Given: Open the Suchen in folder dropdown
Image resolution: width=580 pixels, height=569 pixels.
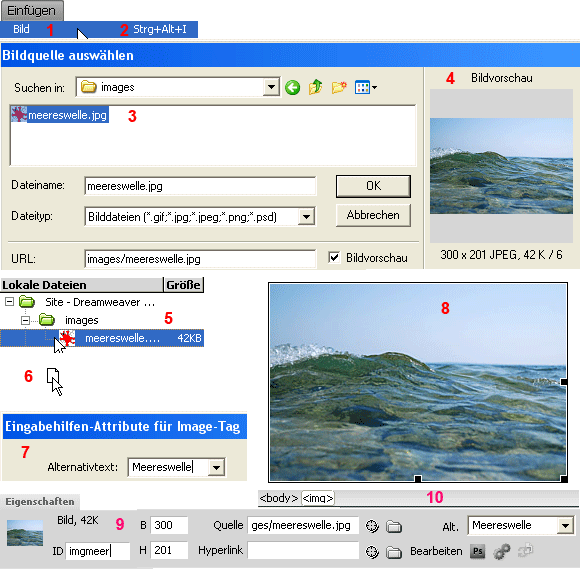Looking at the screenshot, I should tap(271, 87).
